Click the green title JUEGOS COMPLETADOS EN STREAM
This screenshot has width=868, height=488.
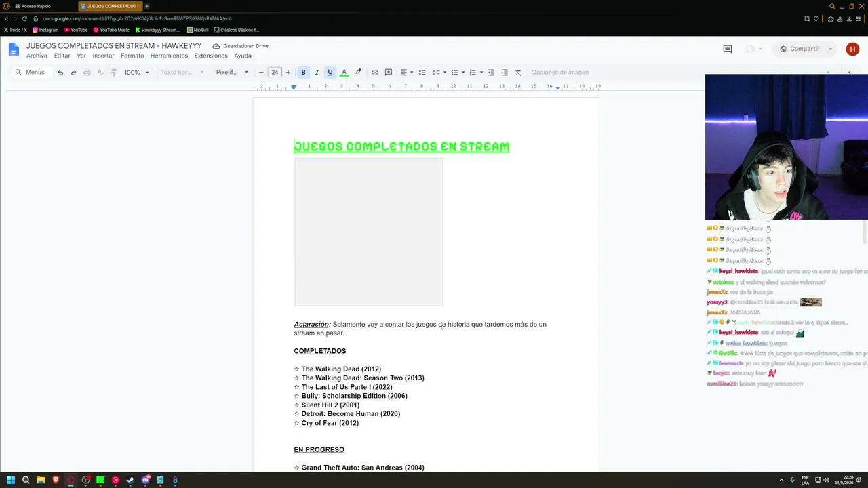tap(401, 146)
